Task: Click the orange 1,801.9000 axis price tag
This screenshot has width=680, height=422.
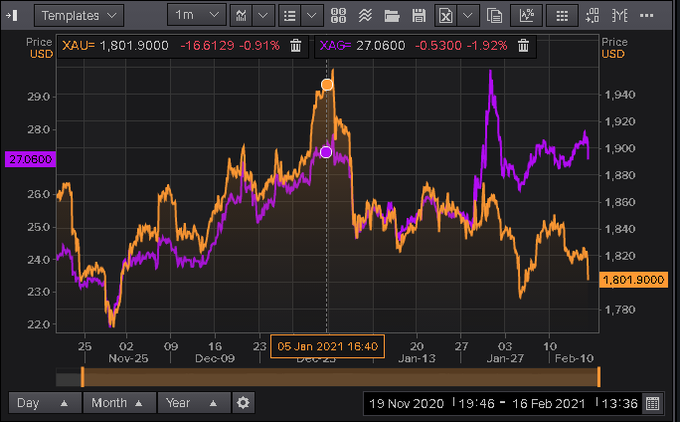Action: point(634,280)
